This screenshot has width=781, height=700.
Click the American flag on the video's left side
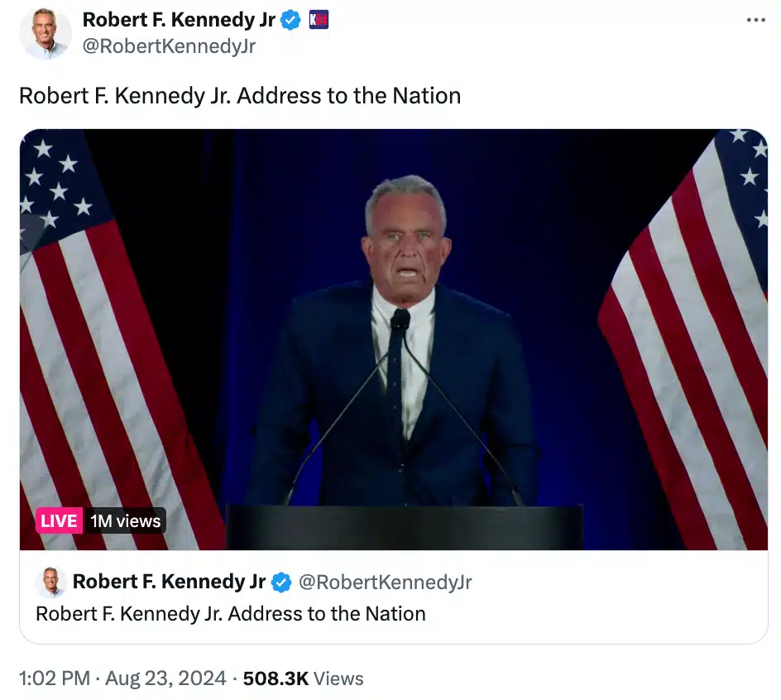pos(112,339)
